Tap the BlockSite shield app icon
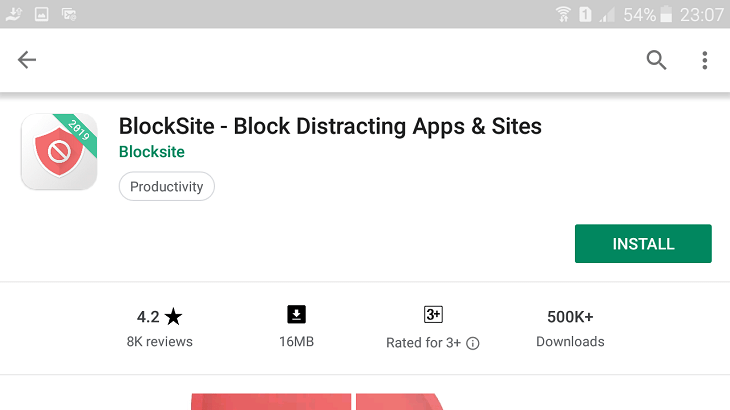Screen dimensions: 730x410 pos(59,152)
